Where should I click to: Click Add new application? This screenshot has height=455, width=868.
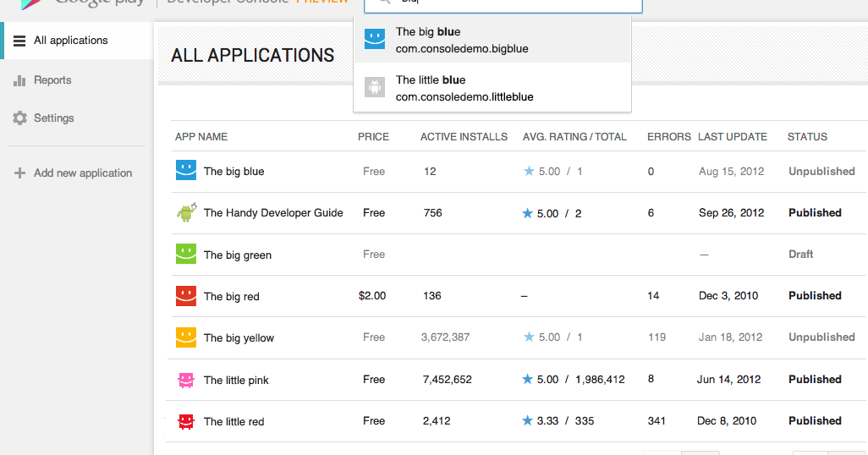click(x=82, y=173)
